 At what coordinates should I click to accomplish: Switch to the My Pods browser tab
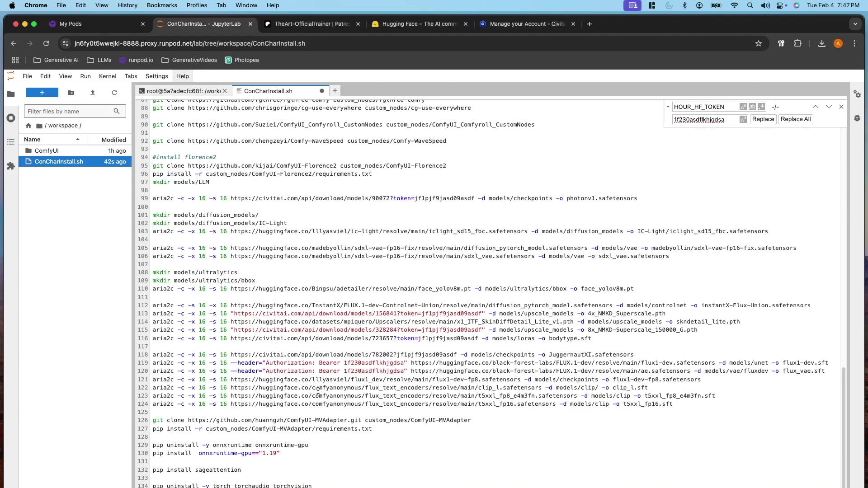pyautogui.click(x=97, y=24)
